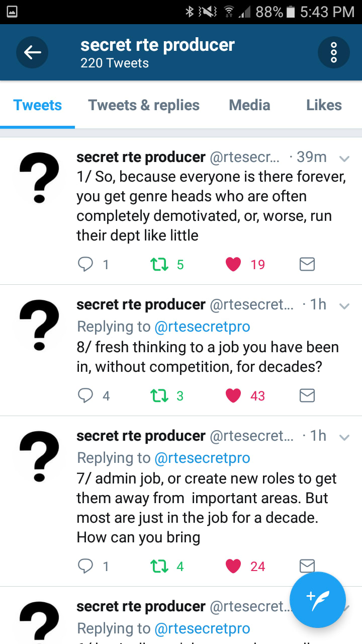Tap the question mark avatar on first tweet
Screen dimensions: 362x644
tap(39, 178)
